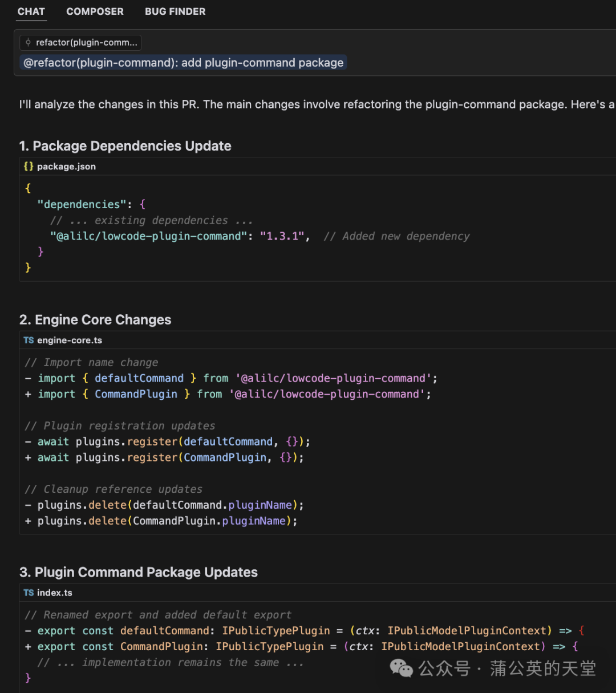Open the engine-core.ts file link
The height and width of the screenshot is (693, 616).
[x=70, y=341]
